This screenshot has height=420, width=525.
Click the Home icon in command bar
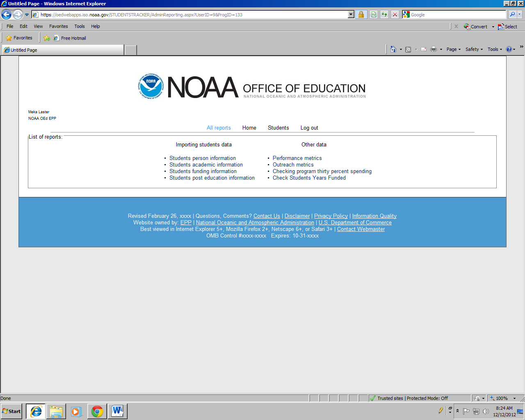[x=393, y=49]
